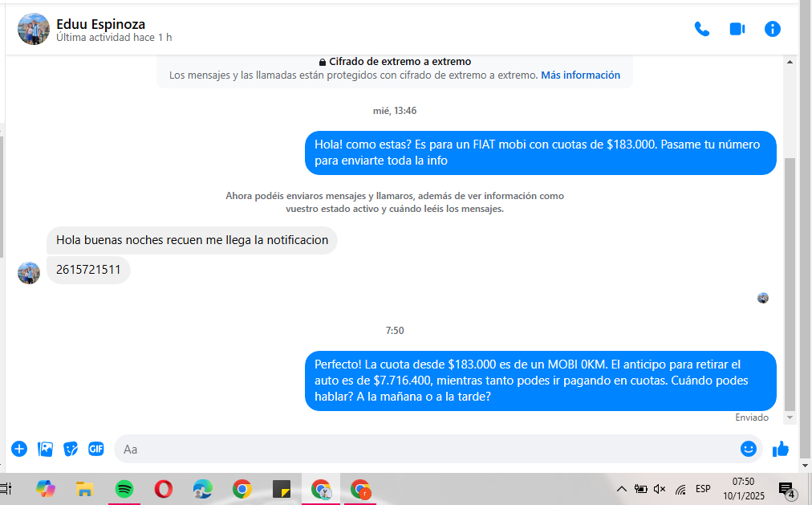Viewport: 812px width, 505px height.
Task: Click the 'Perfecto! La cuota' message bubble
Action: [x=540, y=381]
